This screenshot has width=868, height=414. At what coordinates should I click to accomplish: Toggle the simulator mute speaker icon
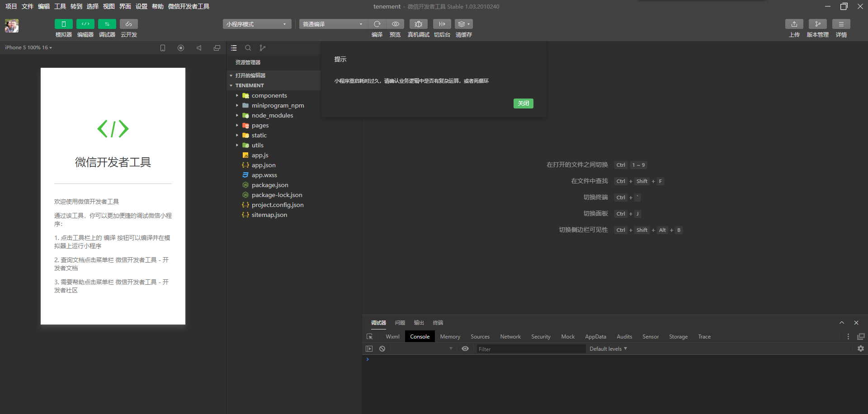[199, 48]
